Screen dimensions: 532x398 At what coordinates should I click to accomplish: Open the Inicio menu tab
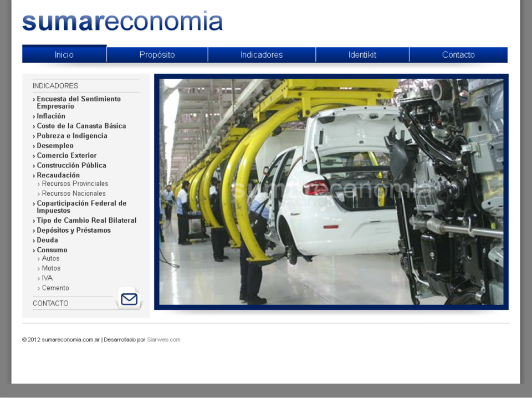(64, 55)
